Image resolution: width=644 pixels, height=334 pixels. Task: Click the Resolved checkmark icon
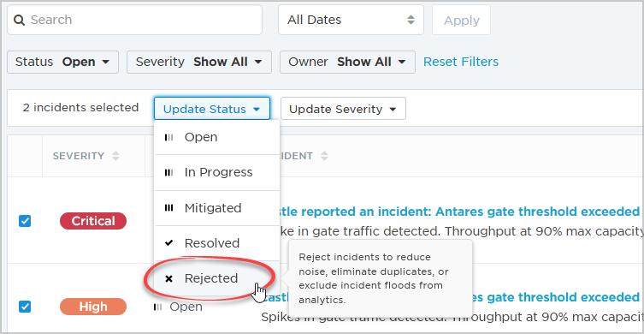coord(168,243)
